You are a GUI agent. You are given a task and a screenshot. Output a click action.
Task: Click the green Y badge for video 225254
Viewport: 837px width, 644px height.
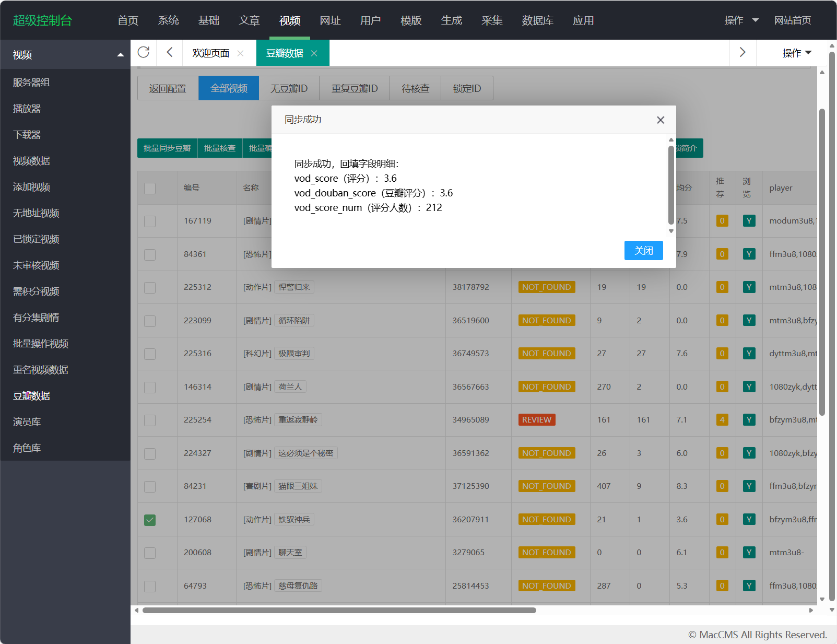[749, 420]
